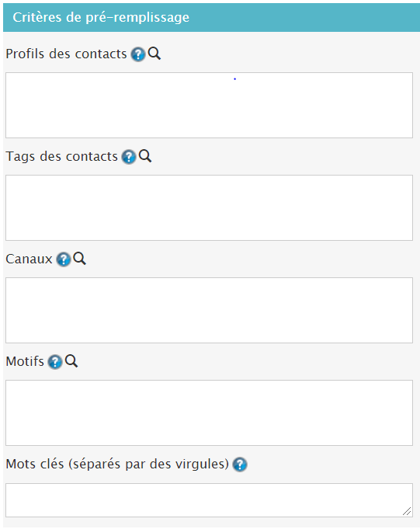This screenshot has height=529, width=420.
Task: Search channels using Canaux magnifier
Action: click(80, 259)
